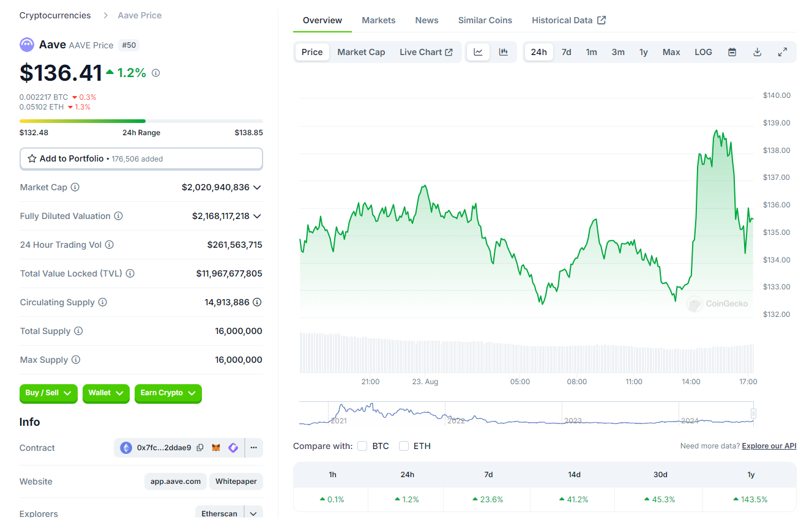
Task: Click the purple wallet icon after MetaMask
Action: coord(233,448)
